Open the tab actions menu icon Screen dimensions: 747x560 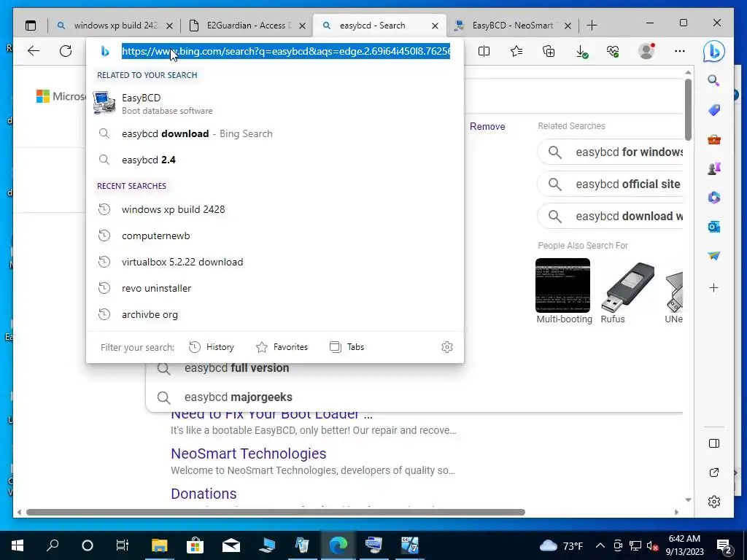click(x=31, y=26)
